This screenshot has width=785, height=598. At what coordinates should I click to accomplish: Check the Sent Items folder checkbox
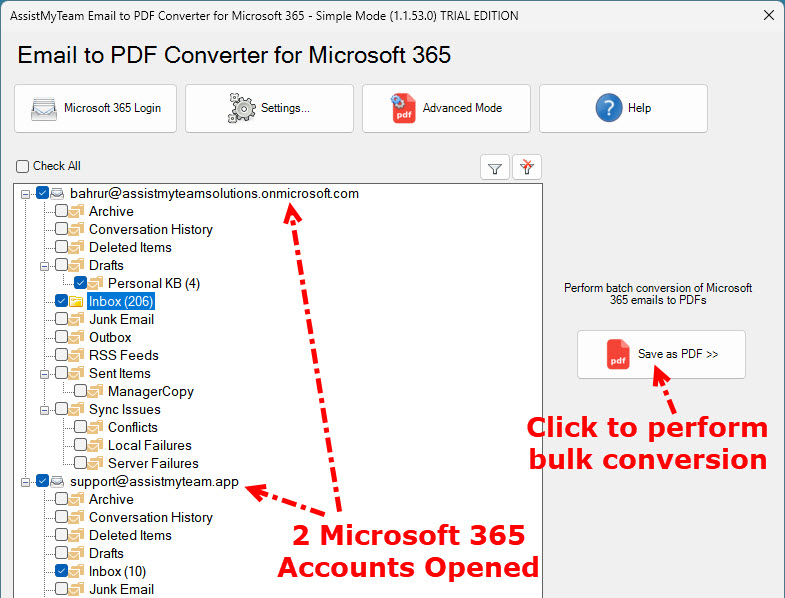coord(62,373)
